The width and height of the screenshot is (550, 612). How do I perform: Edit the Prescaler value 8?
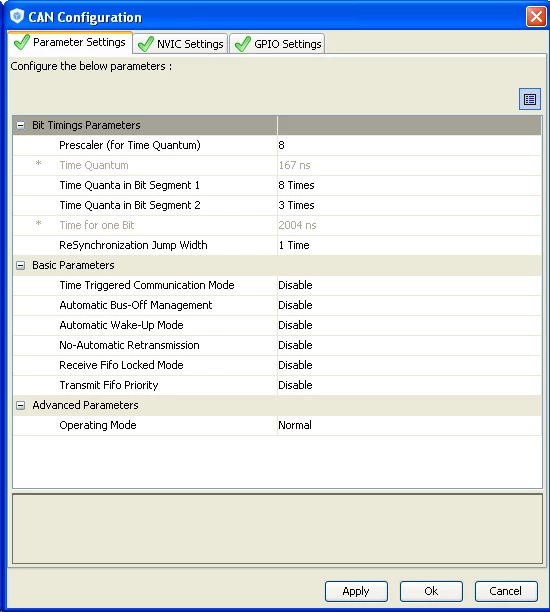pyautogui.click(x=409, y=145)
